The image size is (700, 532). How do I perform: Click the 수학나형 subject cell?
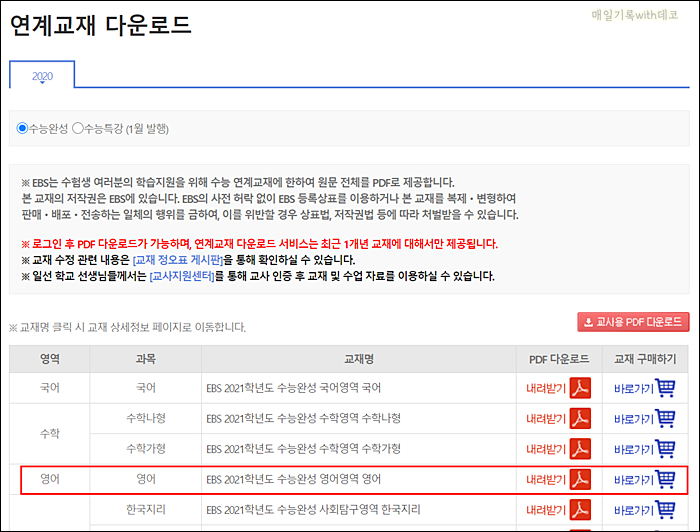pyautogui.click(x=146, y=418)
